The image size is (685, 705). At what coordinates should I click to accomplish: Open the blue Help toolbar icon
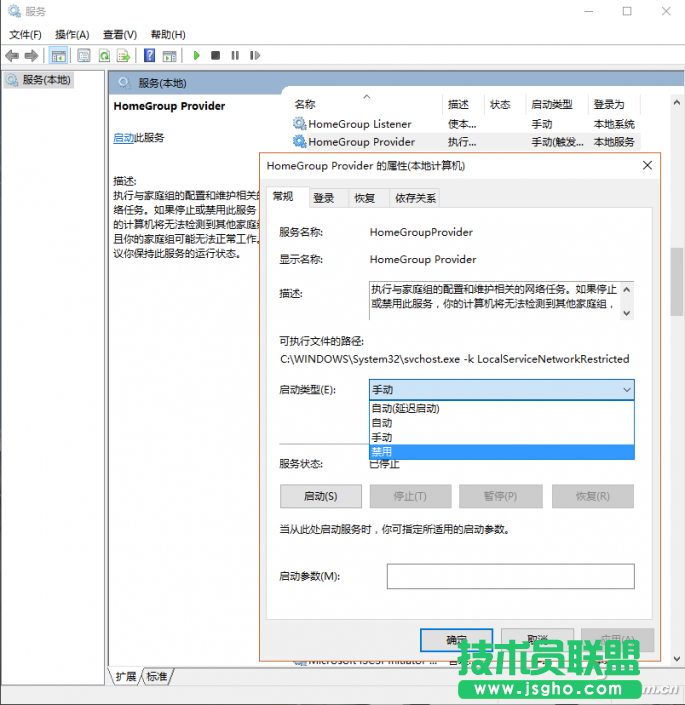[x=149, y=56]
